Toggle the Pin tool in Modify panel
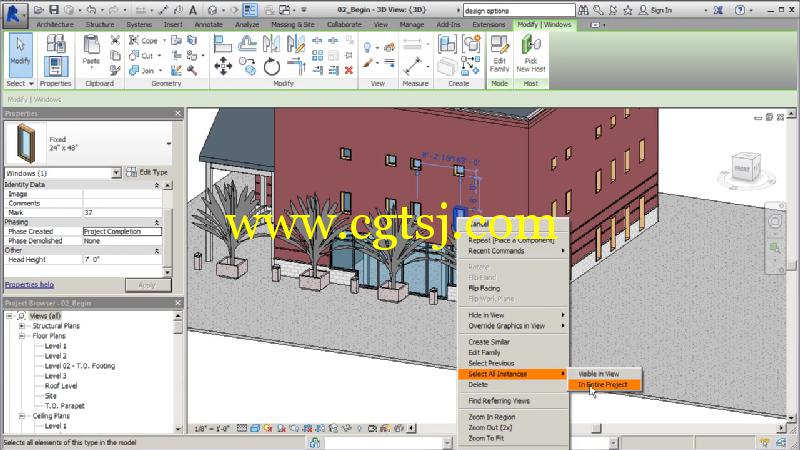This screenshot has height=450, width=800. (349, 55)
